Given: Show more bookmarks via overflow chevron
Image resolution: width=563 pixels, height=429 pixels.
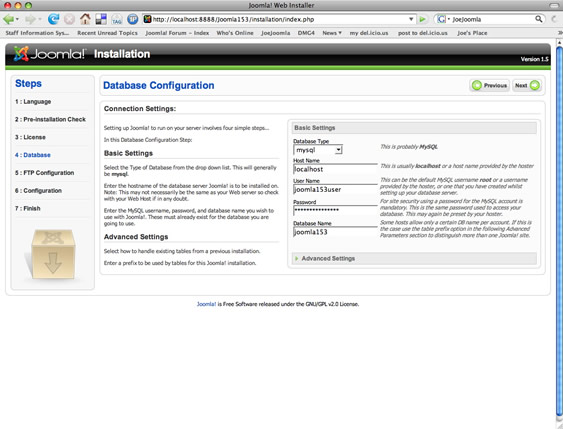Looking at the screenshot, I should pos(559,33).
